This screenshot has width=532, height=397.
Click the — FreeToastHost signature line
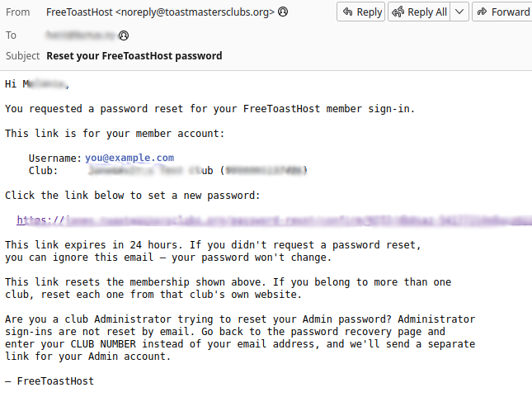(x=49, y=381)
